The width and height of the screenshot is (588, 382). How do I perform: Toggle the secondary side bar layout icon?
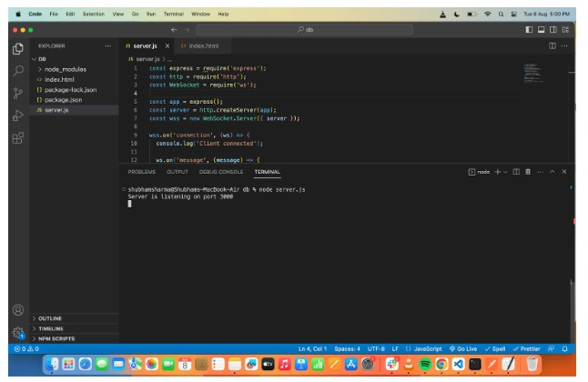point(553,30)
